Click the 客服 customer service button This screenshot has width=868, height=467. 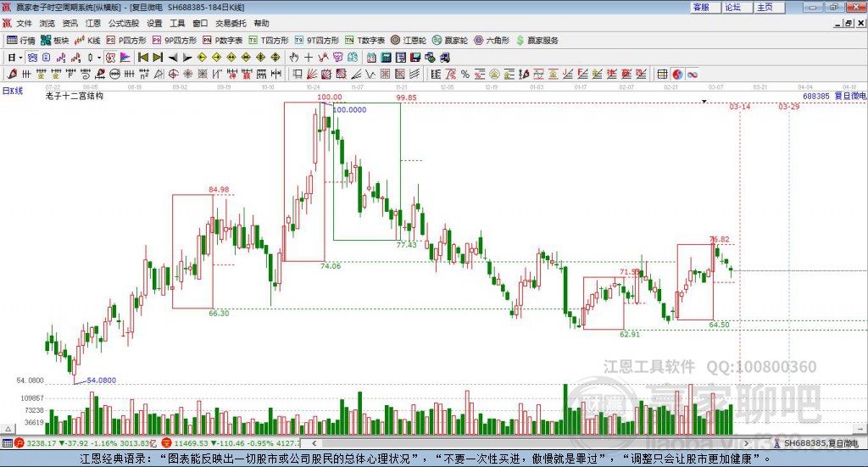point(704,7)
